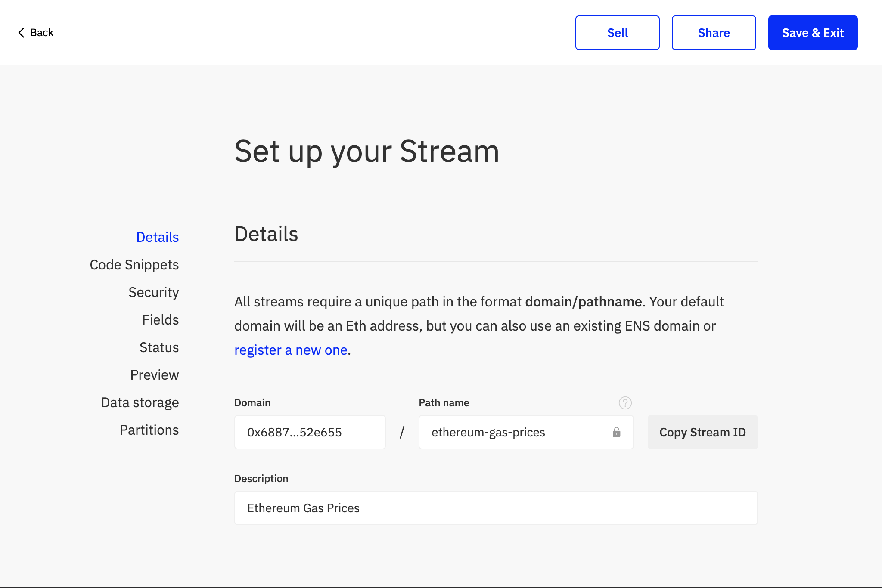This screenshot has width=882, height=588.
Task: Open the register a new one link
Action: (291, 350)
